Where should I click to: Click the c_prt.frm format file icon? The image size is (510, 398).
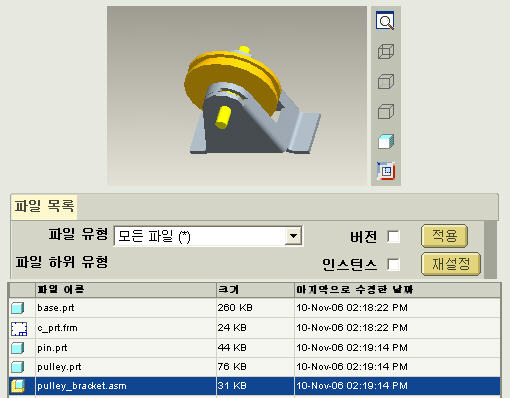(x=19, y=329)
